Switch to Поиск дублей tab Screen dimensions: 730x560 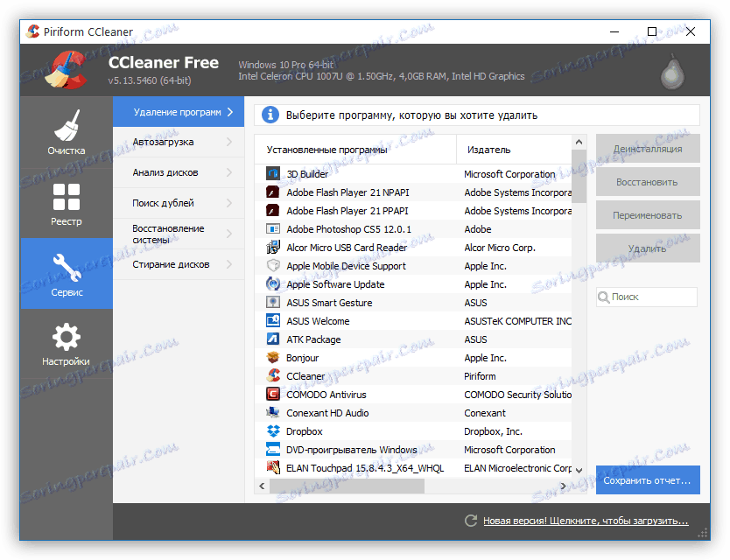coord(179,203)
